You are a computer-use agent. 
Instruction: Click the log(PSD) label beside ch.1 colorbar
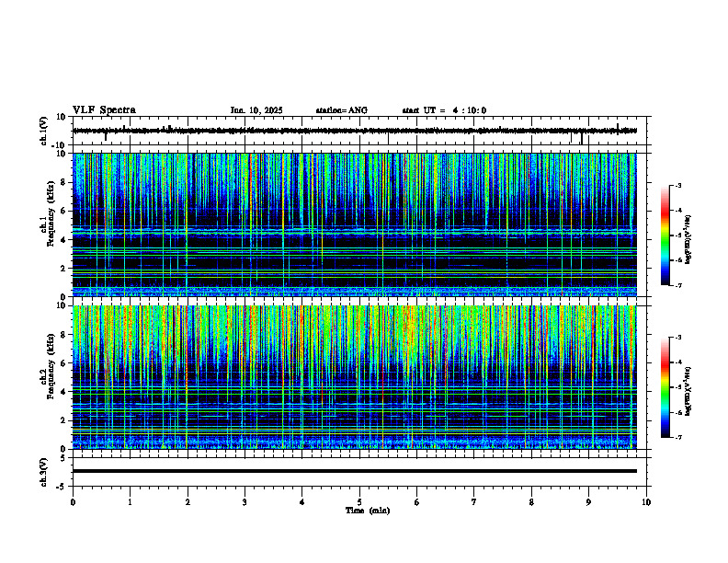[688, 239]
